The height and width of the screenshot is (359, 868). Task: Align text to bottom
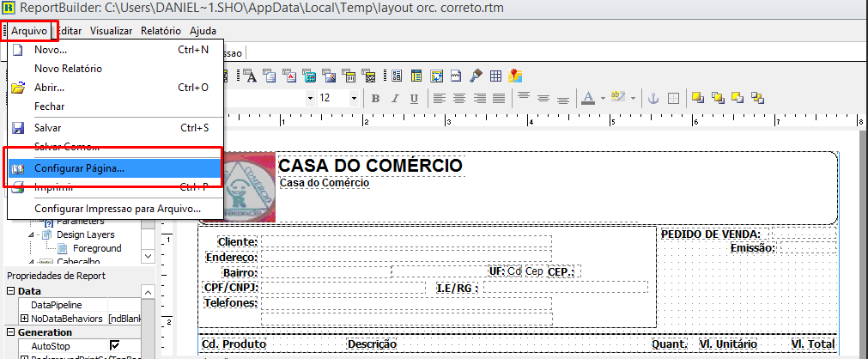coord(563,100)
